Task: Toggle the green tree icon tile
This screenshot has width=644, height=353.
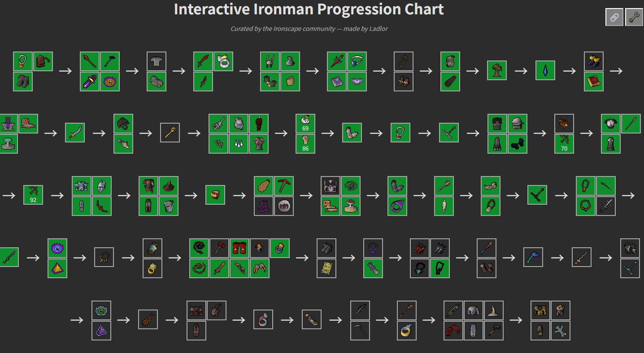Action: click(x=497, y=70)
